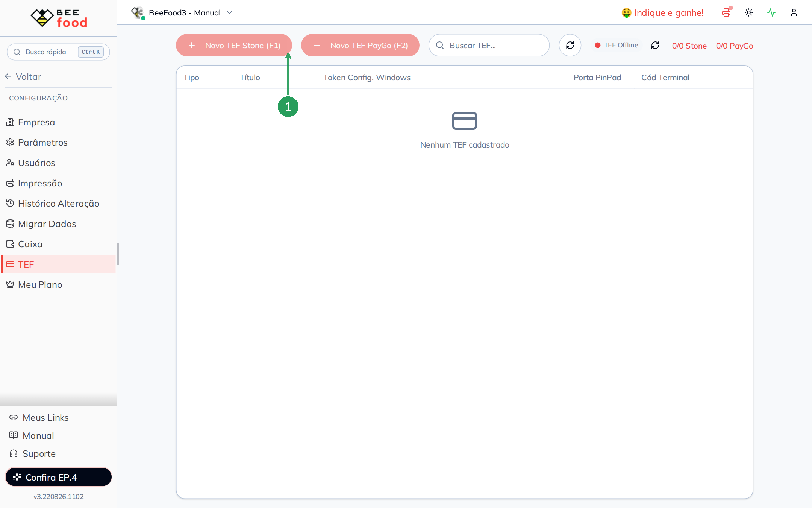Image resolution: width=812 pixels, height=508 pixels.
Task: Click the Caixa wallet icon
Action: coord(10,244)
